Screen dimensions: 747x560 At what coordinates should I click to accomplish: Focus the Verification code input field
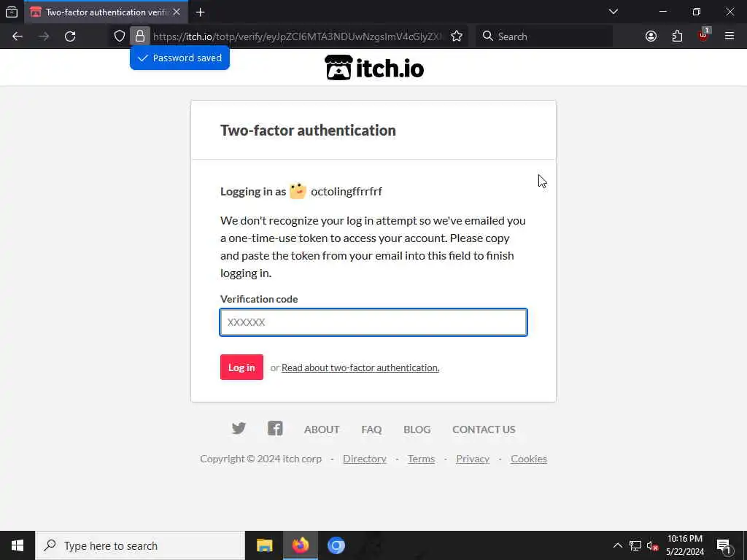point(373,322)
